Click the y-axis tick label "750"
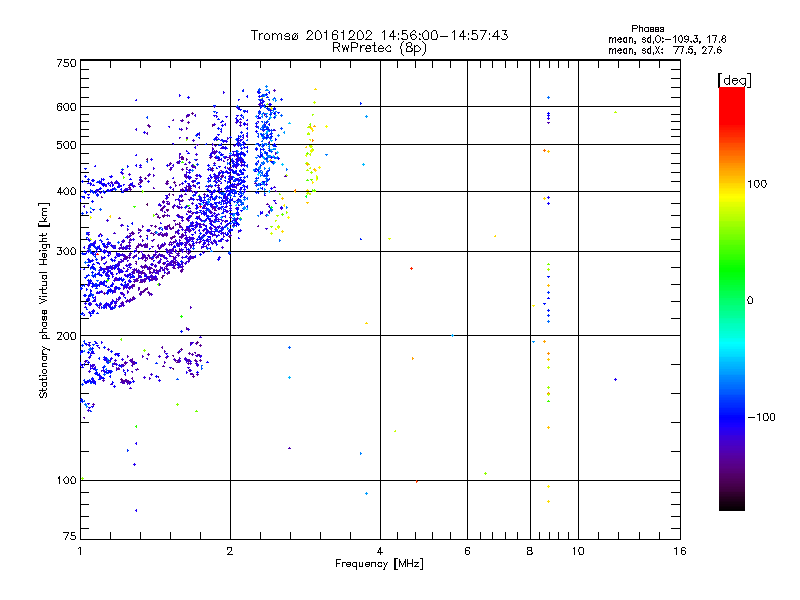The height and width of the screenshot is (600, 800). tap(66, 63)
